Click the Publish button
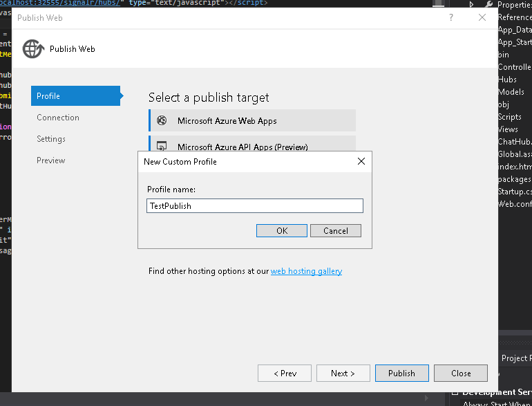 402,373
